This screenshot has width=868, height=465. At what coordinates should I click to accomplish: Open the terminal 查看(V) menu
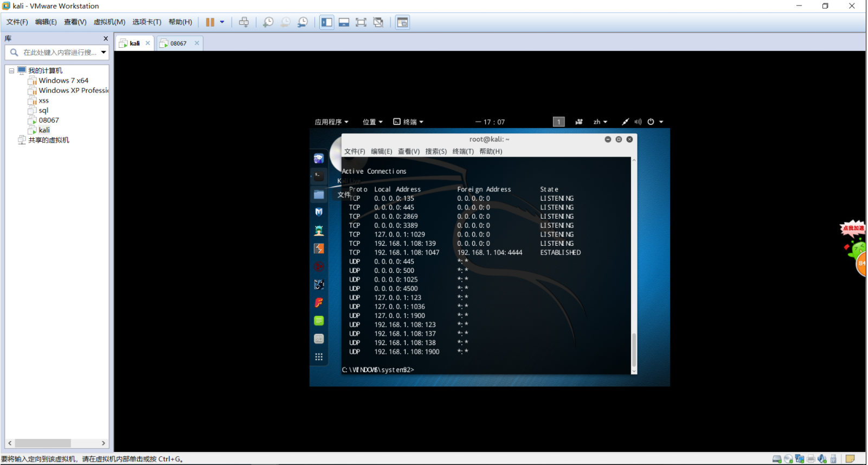pyautogui.click(x=409, y=151)
